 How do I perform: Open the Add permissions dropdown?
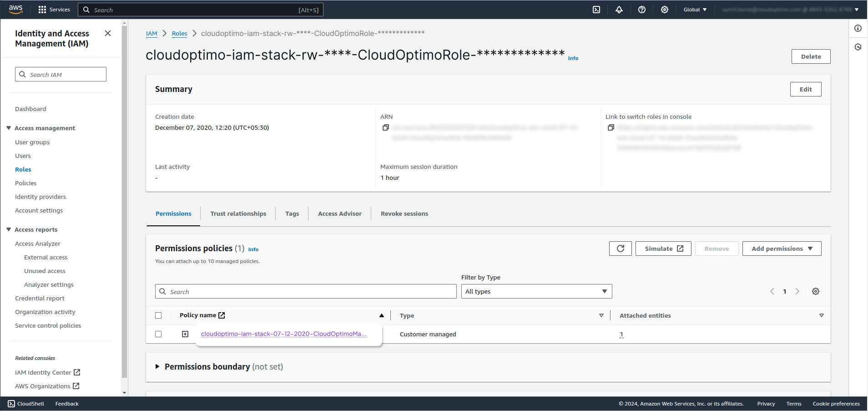point(782,249)
